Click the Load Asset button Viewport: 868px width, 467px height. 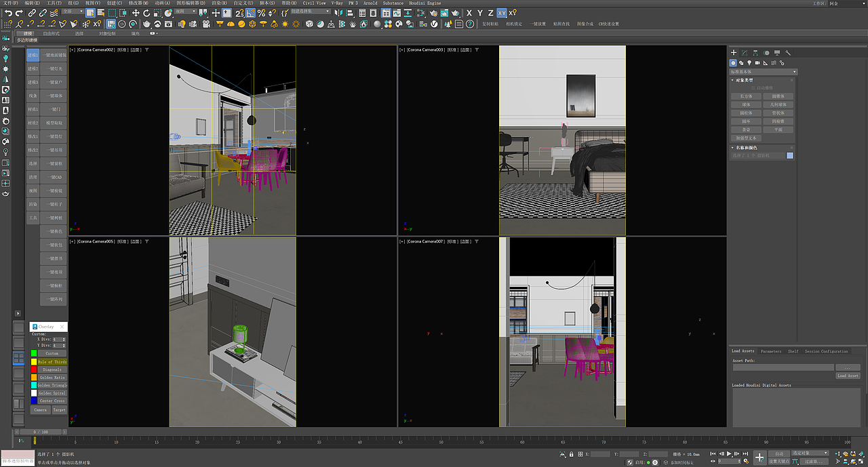click(x=848, y=375)
